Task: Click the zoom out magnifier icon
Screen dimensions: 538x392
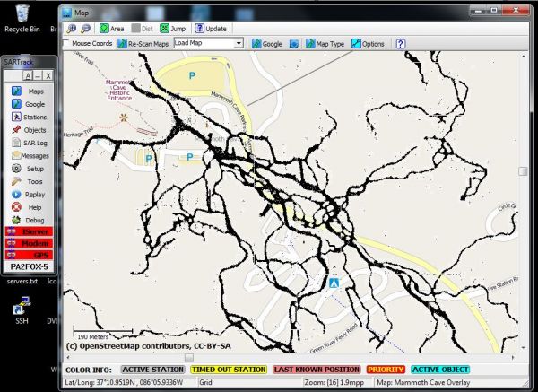Action: click(x=86, y=29)
